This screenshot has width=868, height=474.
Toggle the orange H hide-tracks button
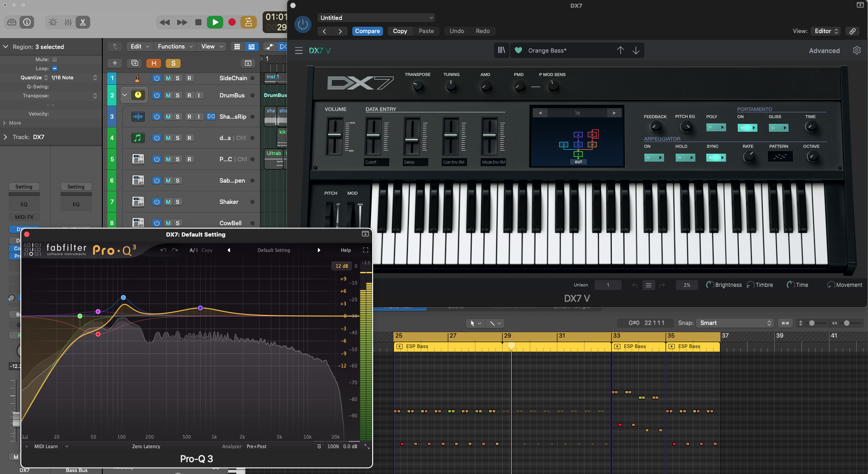click(x=154, y=63)
